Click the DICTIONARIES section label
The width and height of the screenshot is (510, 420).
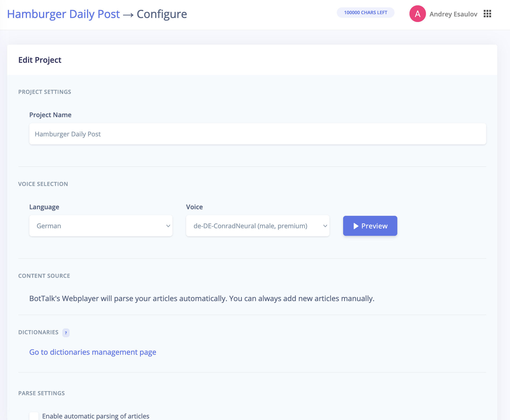click(38, 332)
